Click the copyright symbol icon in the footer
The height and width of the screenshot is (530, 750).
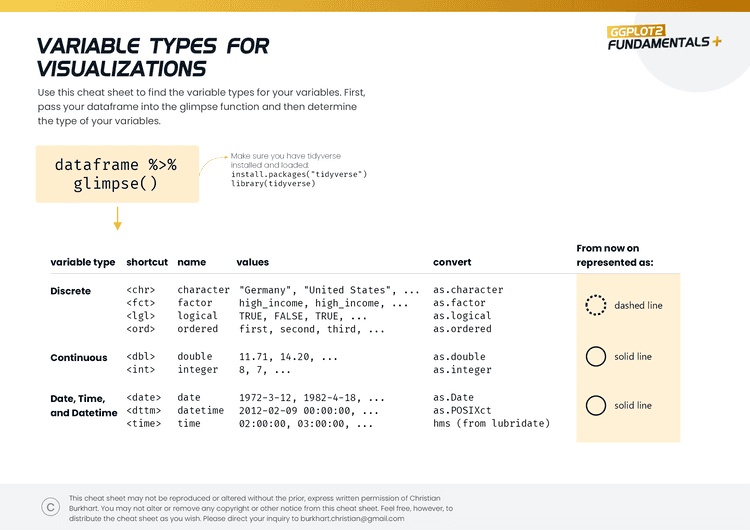[x=49, y=507]
